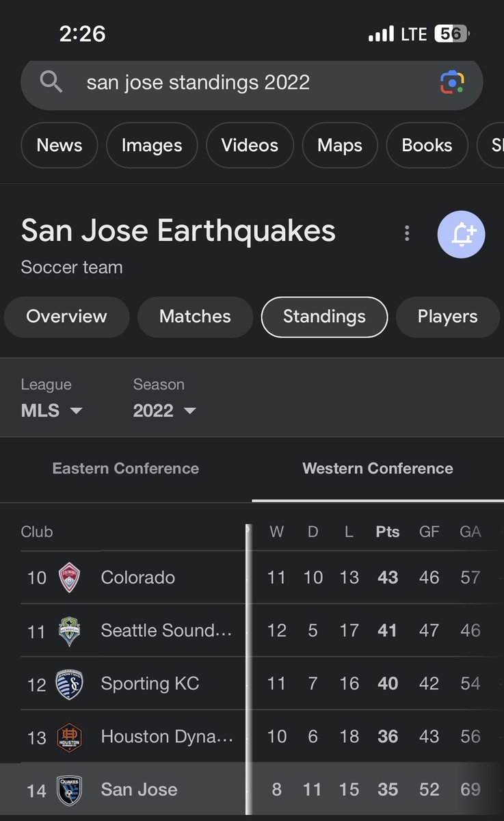The image size is (504, 821).
Task: Open the Matches tab
Action: click(x=195, y=317)
